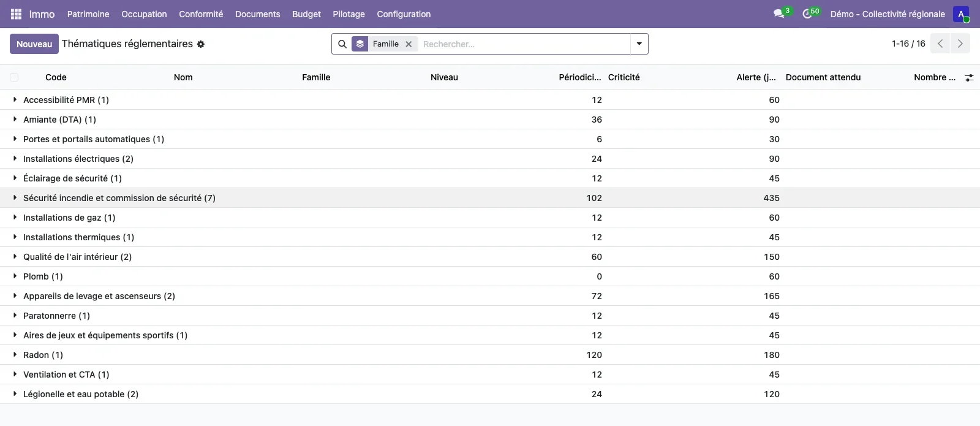Switch company via Démo - Collectivité régionale
This screenshot has height=426, width=980.
pos(888,14)
